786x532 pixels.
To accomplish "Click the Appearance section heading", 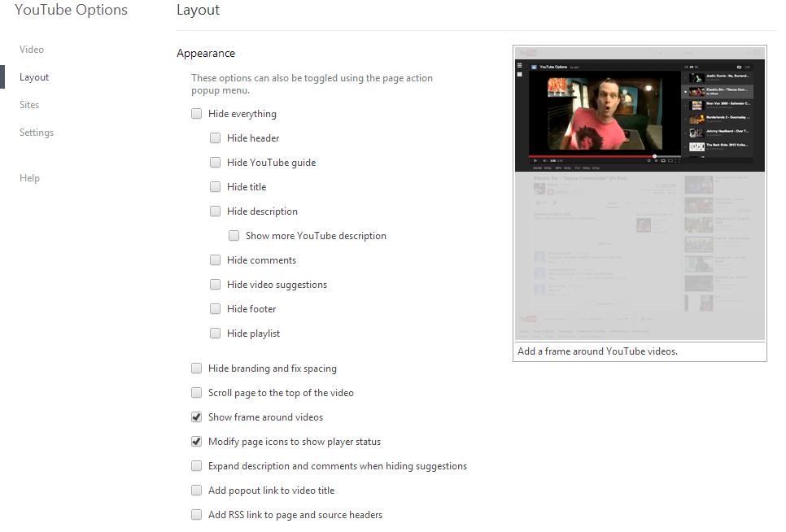I will pyautogui.click(x=206, y=53).
